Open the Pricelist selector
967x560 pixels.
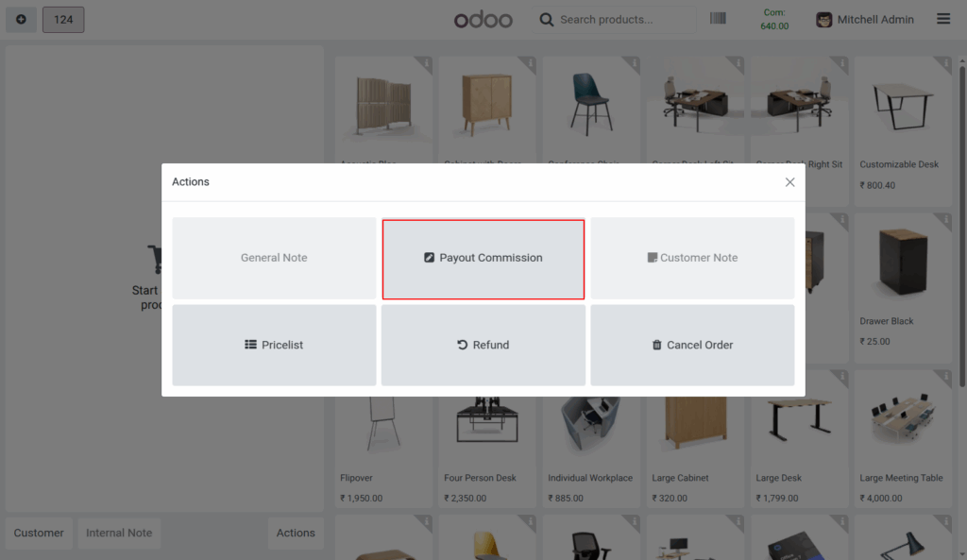[x=274, y=345]
